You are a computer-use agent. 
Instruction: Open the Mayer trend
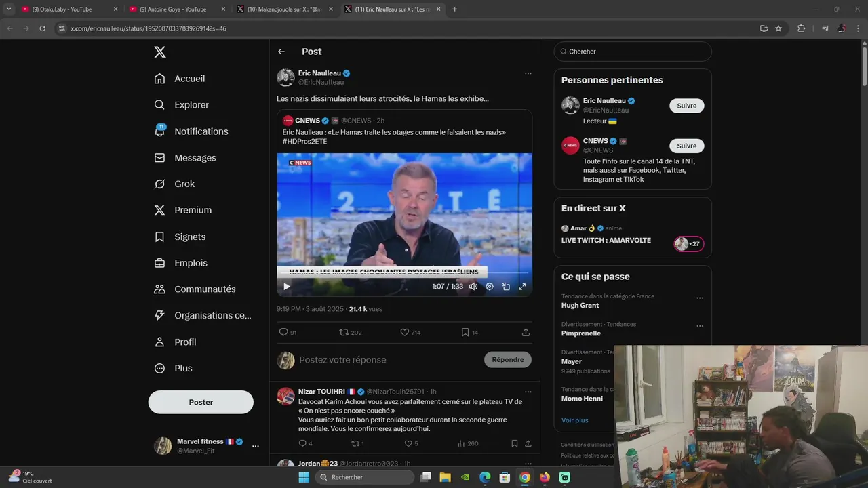[x=572, y=362]
